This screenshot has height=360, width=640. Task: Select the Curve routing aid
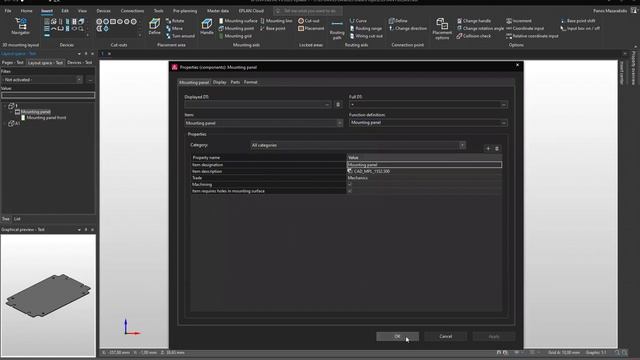coord(358,20)
